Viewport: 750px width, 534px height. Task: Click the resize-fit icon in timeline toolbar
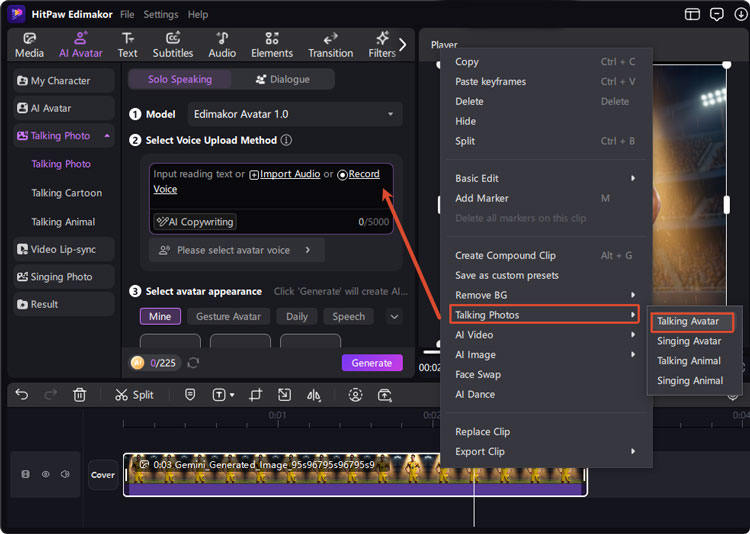284,395
